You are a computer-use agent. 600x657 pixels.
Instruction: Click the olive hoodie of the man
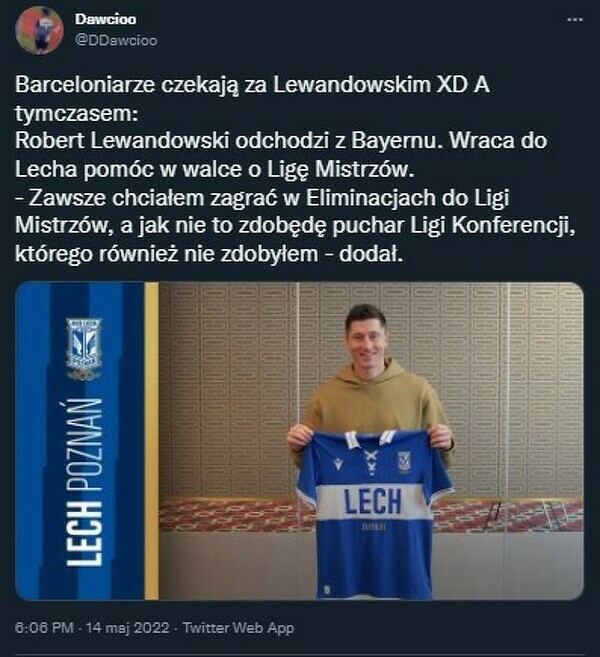click(372, 401)
